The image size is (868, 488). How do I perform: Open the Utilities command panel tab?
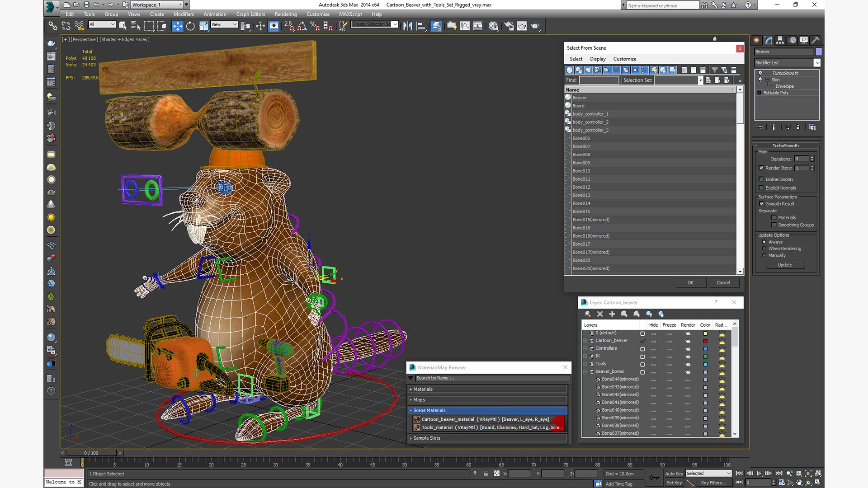[815, 40]
